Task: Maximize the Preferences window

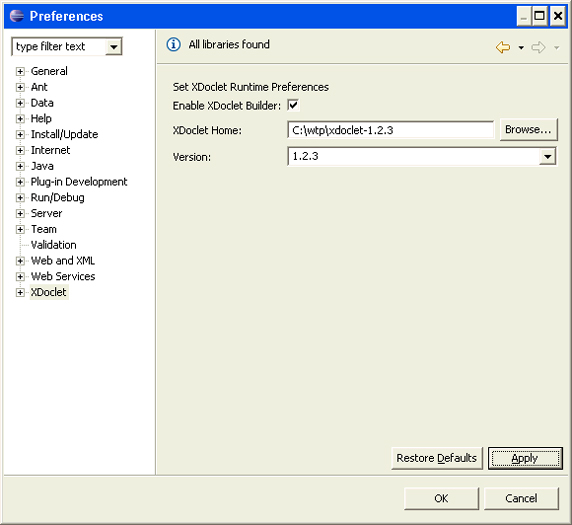Action: coord(540,16)
